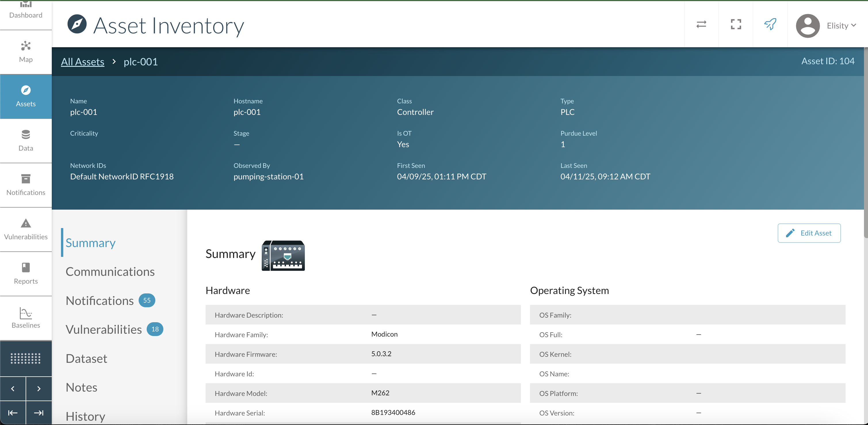Open sidebar Vulnerabilities warning icon
Viewport: 868px width, 425px height.
26,229
